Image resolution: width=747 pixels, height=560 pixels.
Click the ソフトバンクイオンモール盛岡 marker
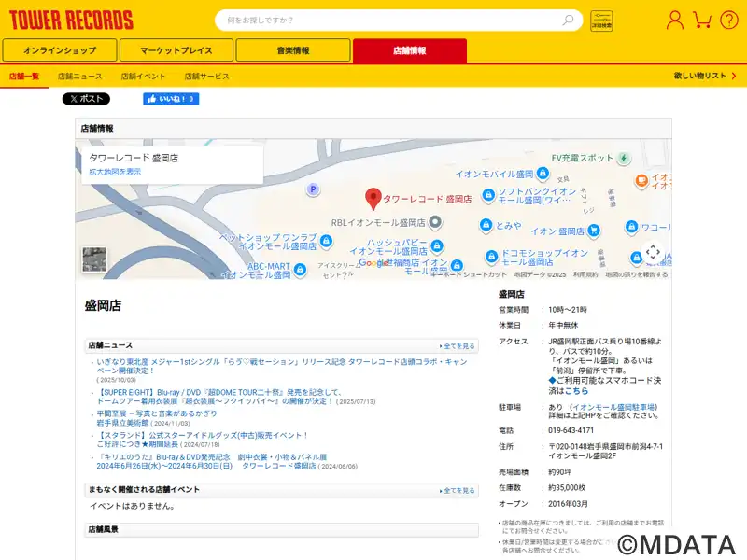click(x=488, y=195)
